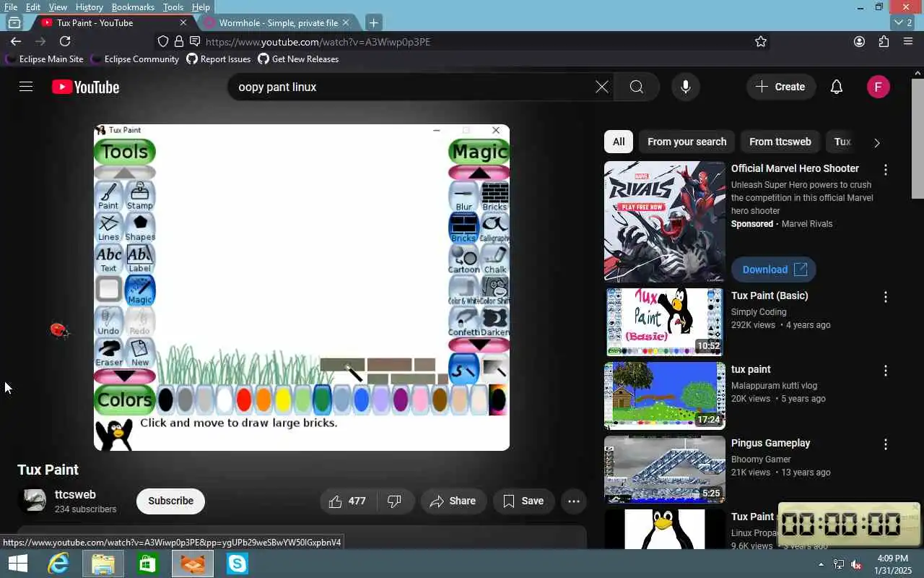Open the File menu

click(x=11, y=7)
